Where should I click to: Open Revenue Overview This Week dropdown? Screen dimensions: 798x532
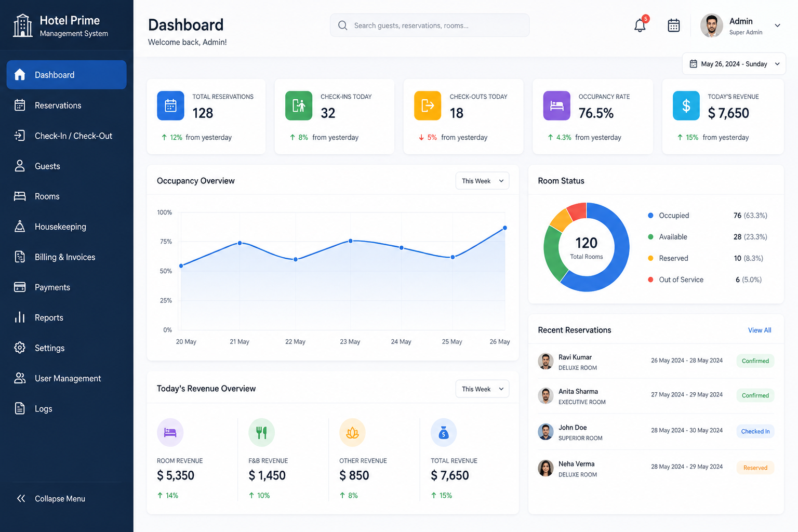pos(482,389)
